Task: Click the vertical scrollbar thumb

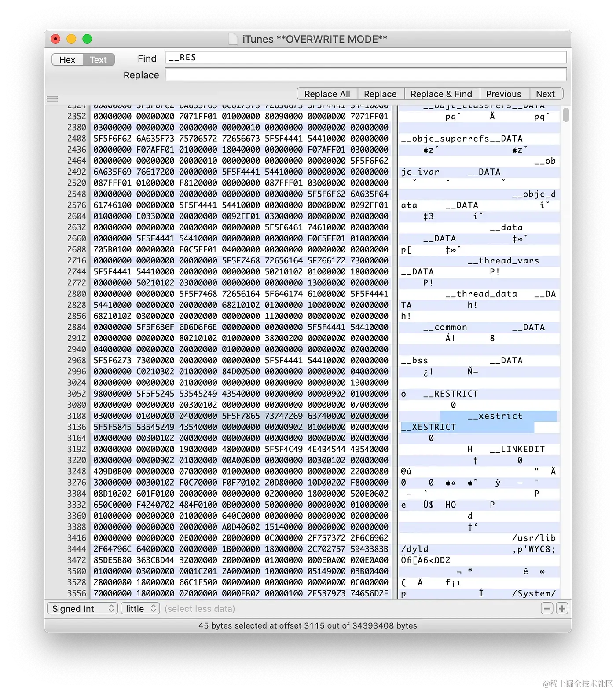Action: pyautogui.click(x=566, y=114)
